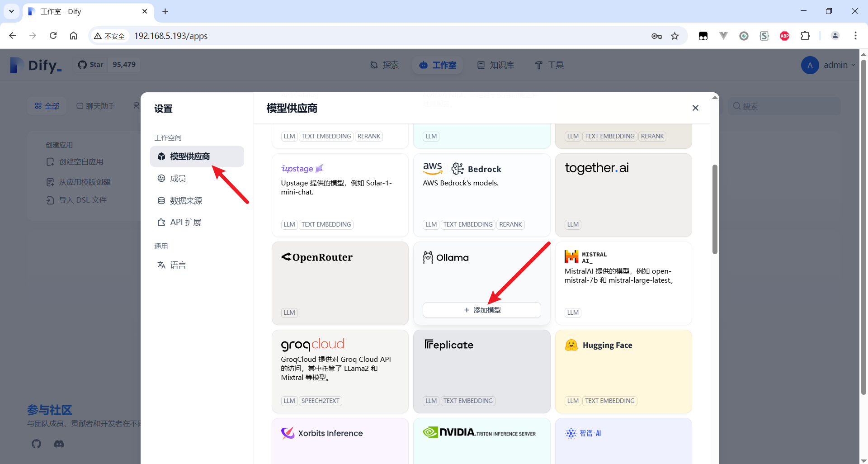
Task: Switch to the 工作室 studio tab
Action: pyautogui.click(x=438, y=65)
